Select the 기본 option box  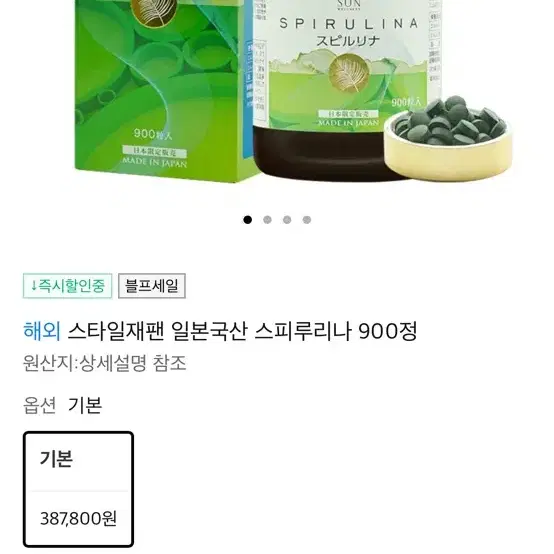[x=78, y=489]
